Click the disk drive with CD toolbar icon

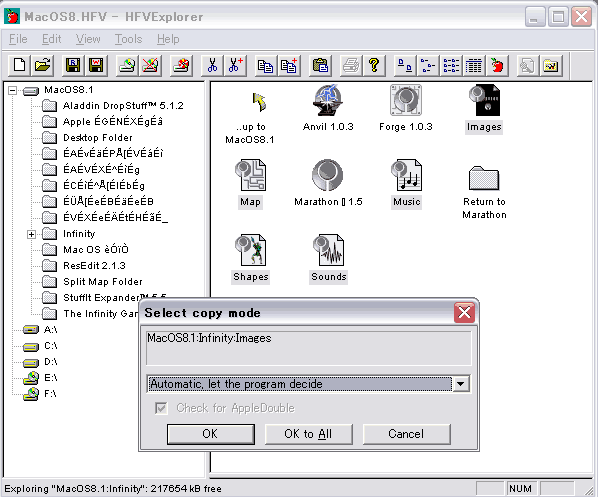[127, 65]
